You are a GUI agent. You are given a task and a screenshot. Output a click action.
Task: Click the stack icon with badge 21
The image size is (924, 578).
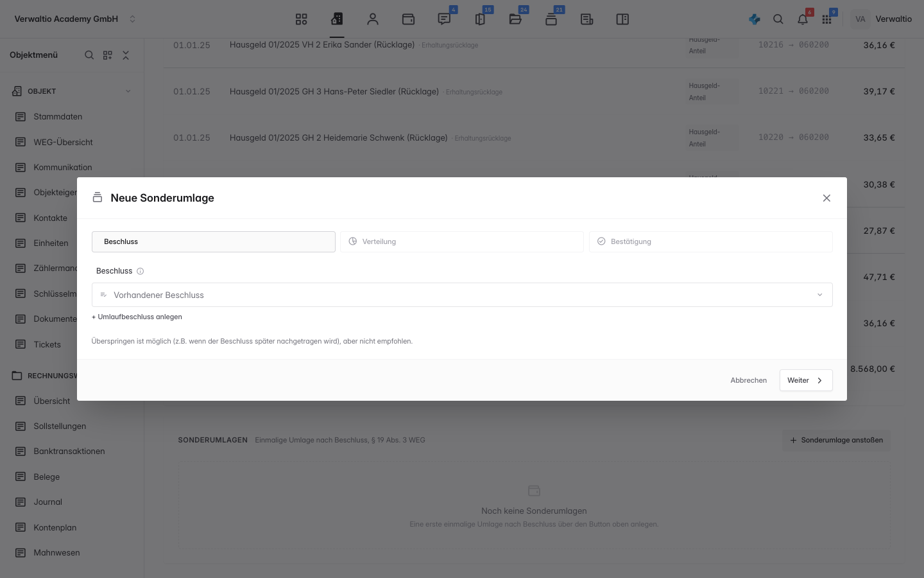pyautogui.click(x=551, y=19)
